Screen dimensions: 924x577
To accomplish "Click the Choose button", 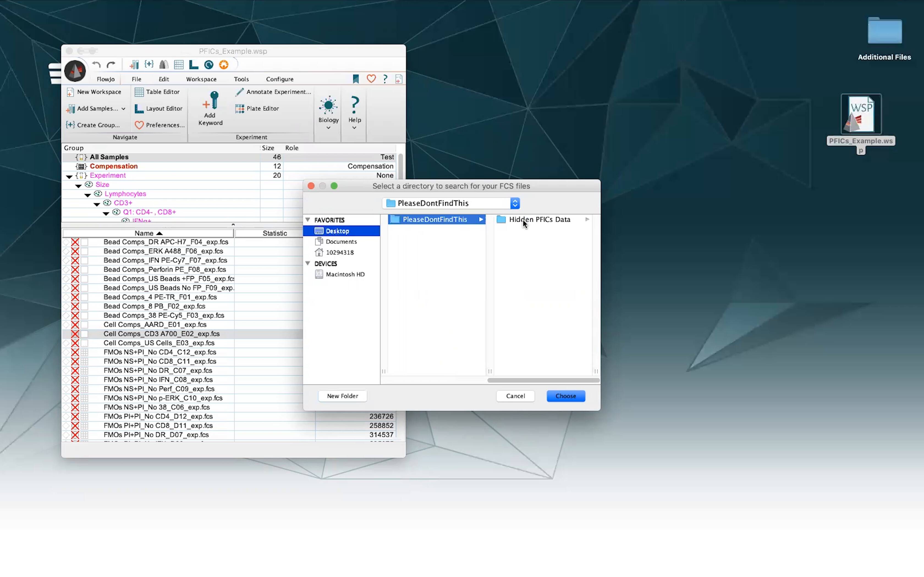I will tap(565, 396).
